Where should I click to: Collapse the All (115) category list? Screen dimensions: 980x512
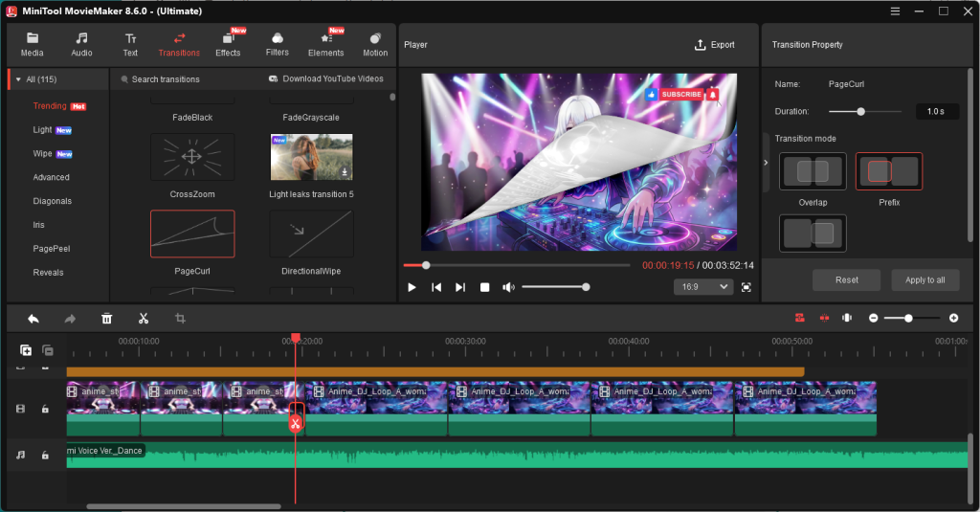18,78
